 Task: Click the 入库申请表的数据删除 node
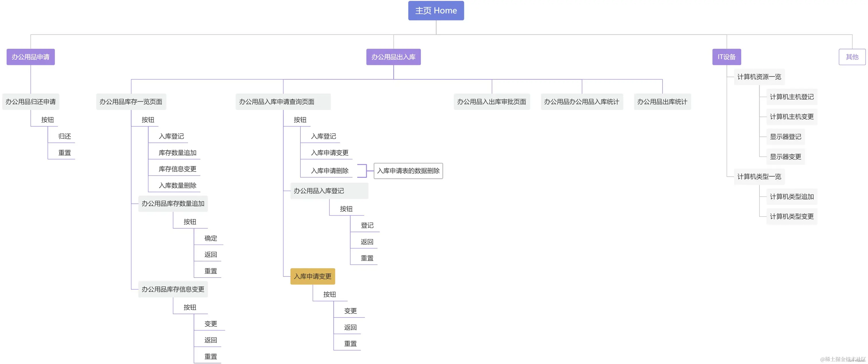coord(408,171)
